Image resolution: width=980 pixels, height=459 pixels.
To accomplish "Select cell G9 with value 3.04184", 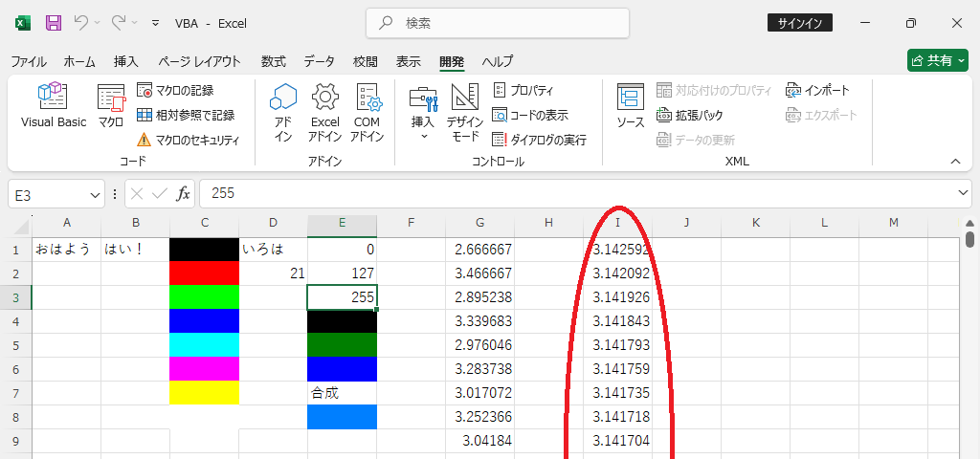I will 480,441.
